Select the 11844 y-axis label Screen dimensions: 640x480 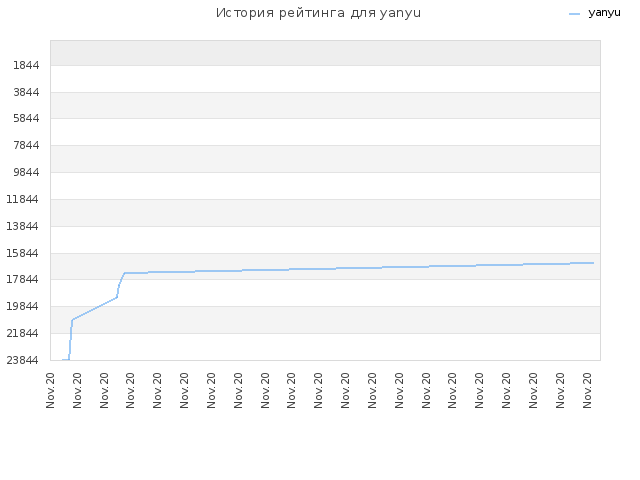[x=22, y=199]
